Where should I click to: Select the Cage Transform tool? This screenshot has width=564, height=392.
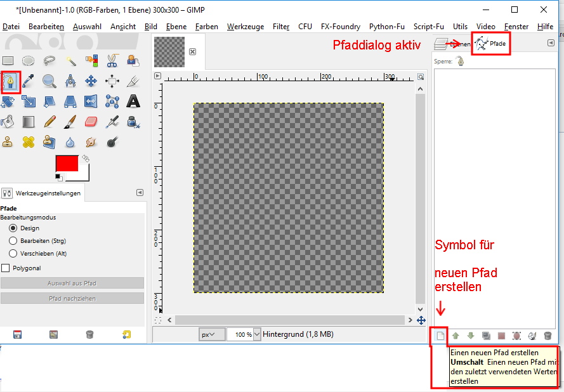pyautogui.click(x=112, y=101)
